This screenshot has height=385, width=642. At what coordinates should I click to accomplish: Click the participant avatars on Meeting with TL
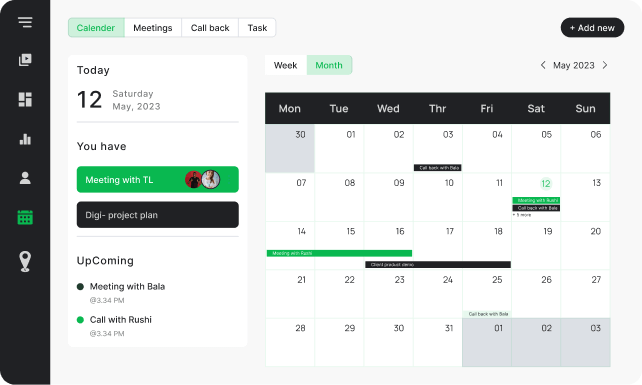click(203, 179)
